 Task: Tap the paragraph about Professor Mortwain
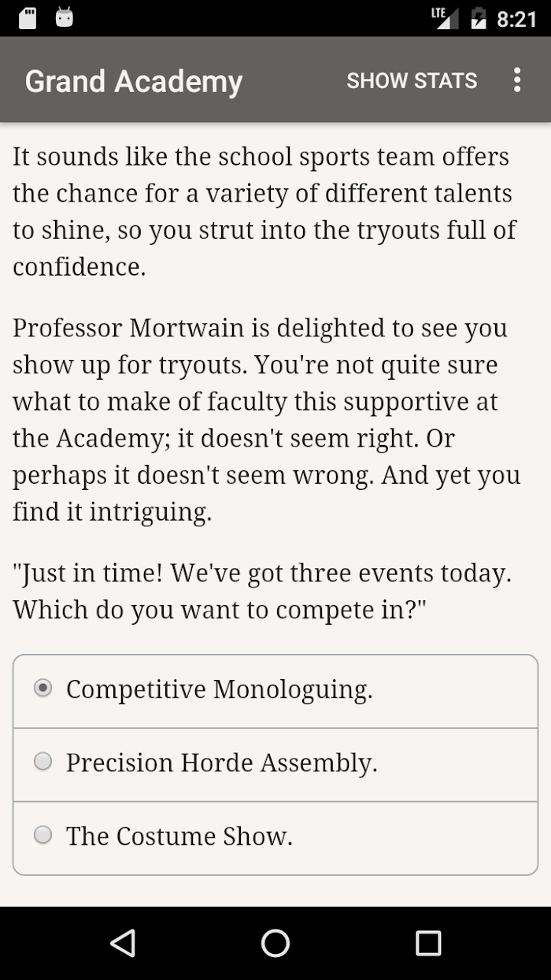(x=266, y=420)
